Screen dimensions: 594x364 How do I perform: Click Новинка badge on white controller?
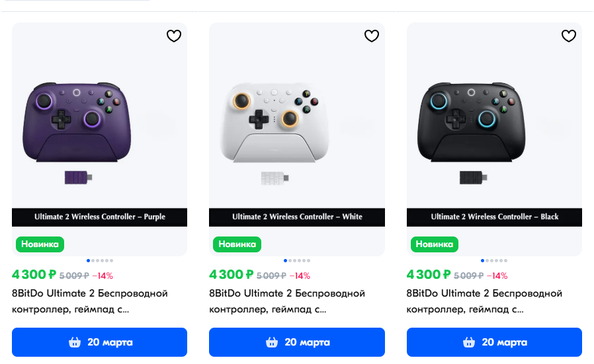click(237, 244)
